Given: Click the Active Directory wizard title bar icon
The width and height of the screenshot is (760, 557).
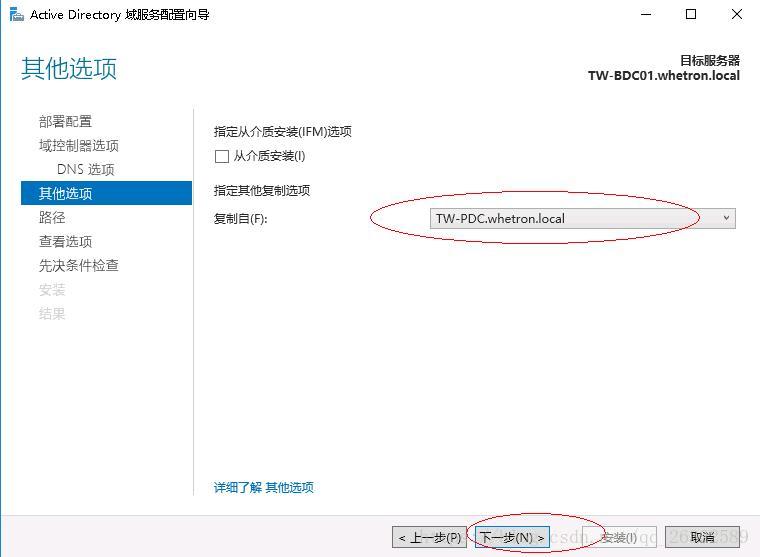Looking at the screenshot, I should point(16,15).
